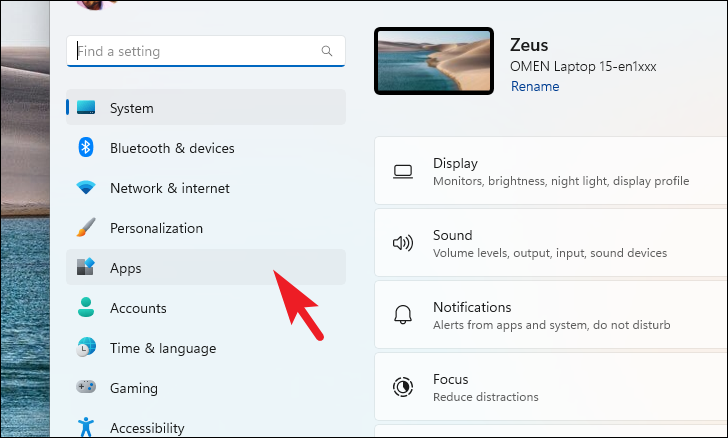Click the Accessibility figure icon

click(x=86, y=426)
